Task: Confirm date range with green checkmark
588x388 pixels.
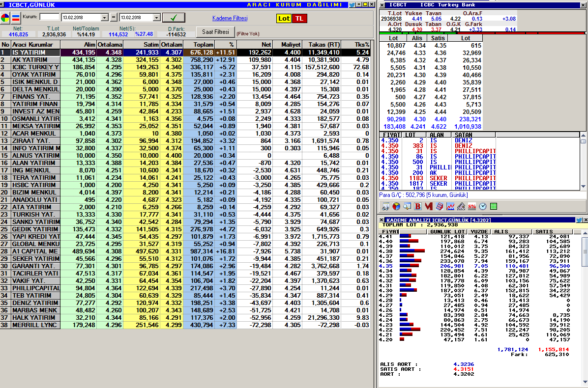Action: [174, 18]
